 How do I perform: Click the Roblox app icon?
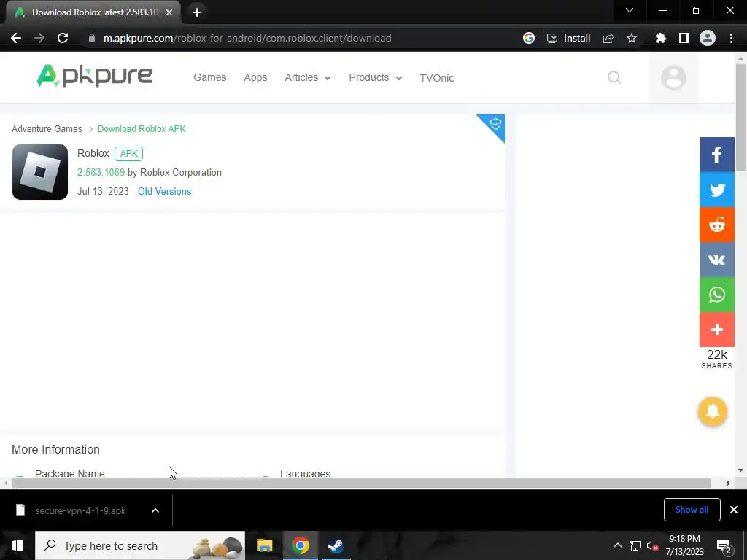coord(40,172)
